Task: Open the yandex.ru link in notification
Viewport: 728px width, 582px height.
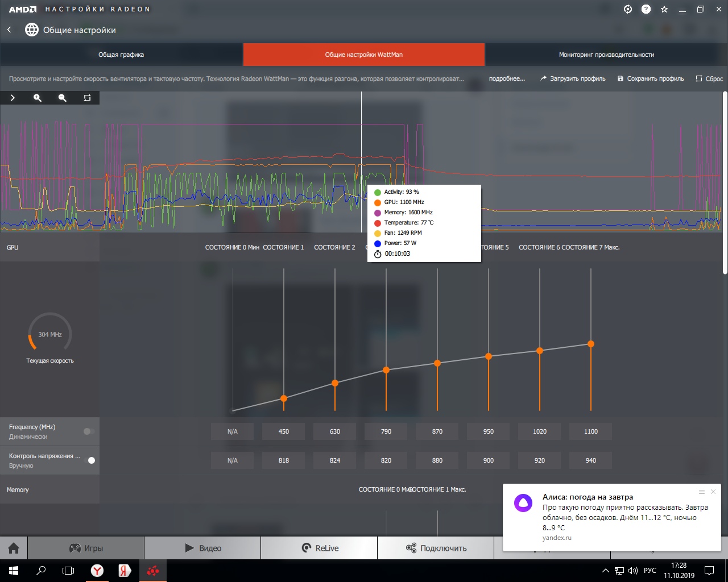Action: [557, 538]
